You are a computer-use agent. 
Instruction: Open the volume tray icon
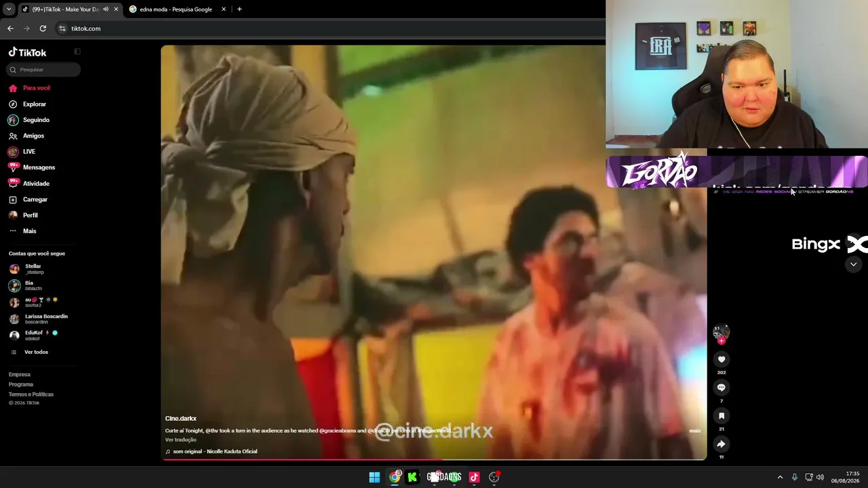pyautogui.click(x=820, y=477)
